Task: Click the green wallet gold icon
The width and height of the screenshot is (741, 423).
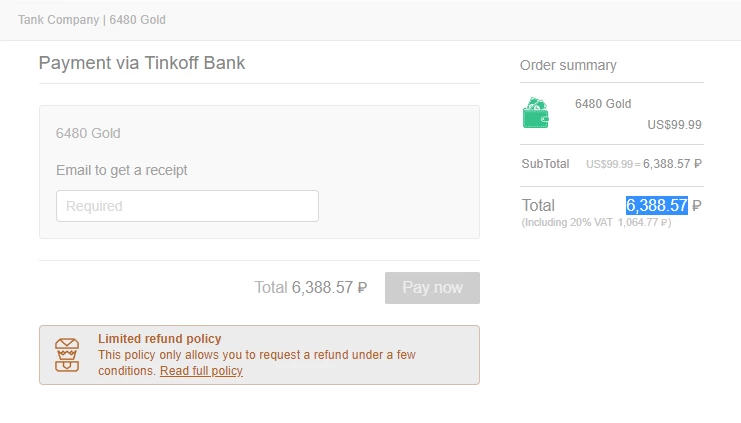Action: [535, 113]
